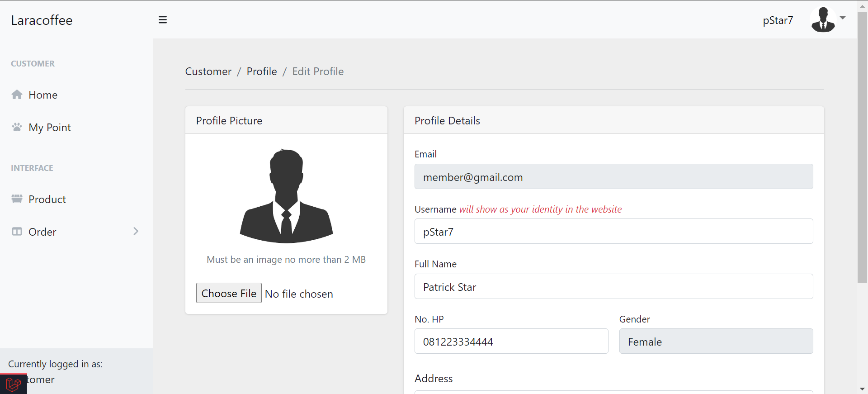The width and height of the screenshot is (868, 394).
Task: Open Product menu item
Action: pos(47,199)
